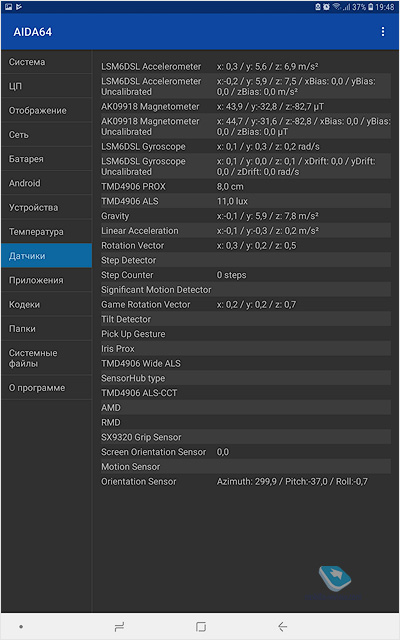This screenshot has width=400, height=640.
Task: Select Android in the sidebar
Action: coord(47,183)
